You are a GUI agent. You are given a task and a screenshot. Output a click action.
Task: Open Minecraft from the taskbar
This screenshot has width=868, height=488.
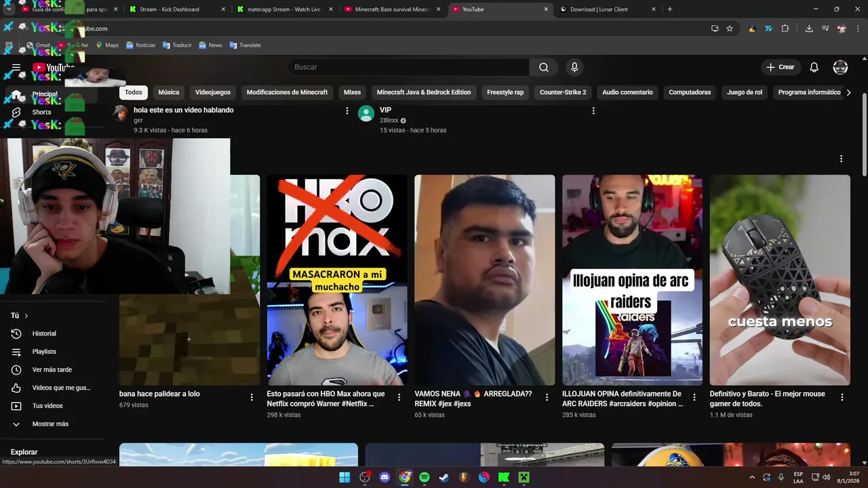(524, 477)
